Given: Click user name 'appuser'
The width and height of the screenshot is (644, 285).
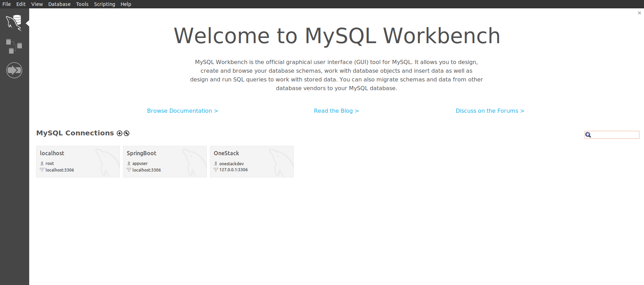Looking at the screenshot, I should point(140,164).
